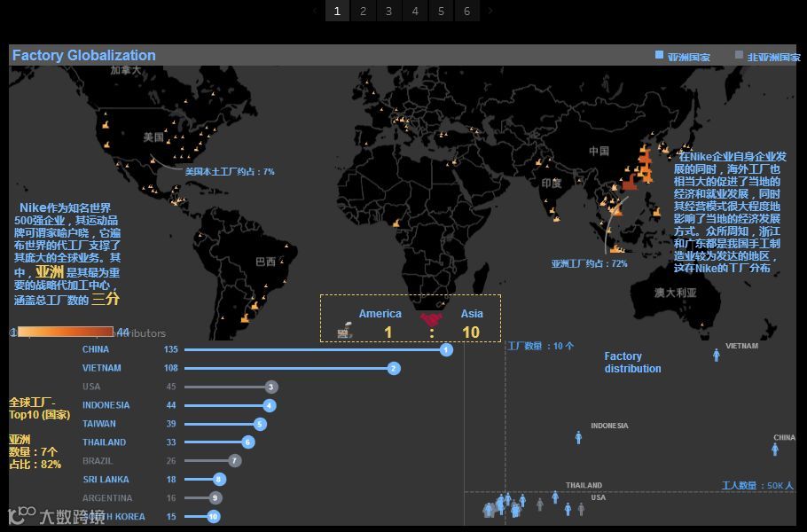Click the orange factory gradient color bar
Image resolution: width=807 pixels, height=532 pixels.
66,332
